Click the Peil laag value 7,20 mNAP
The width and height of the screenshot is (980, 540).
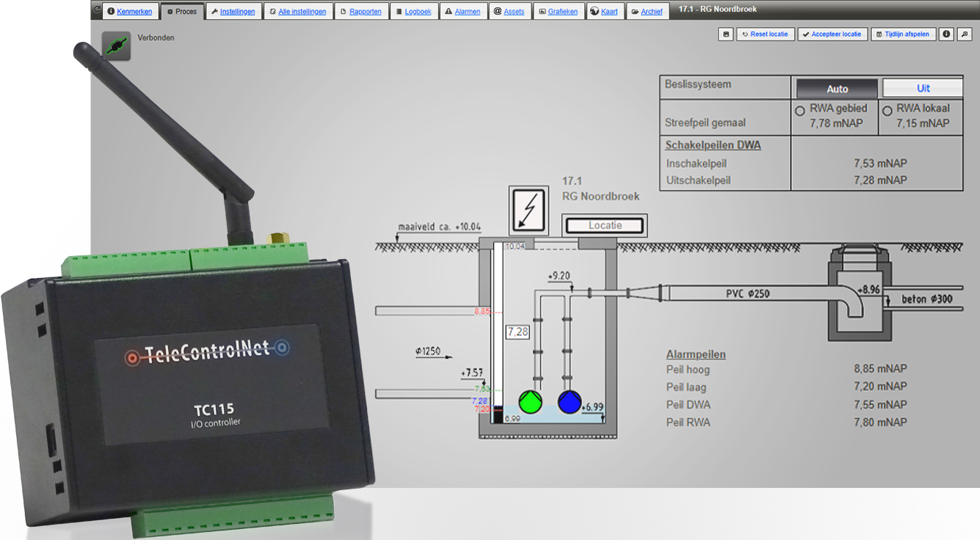click(880, 387)
